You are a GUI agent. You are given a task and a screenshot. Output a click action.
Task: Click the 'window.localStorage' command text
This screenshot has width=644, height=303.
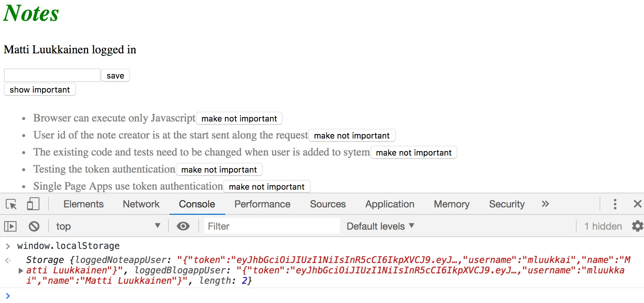(68, 246)
